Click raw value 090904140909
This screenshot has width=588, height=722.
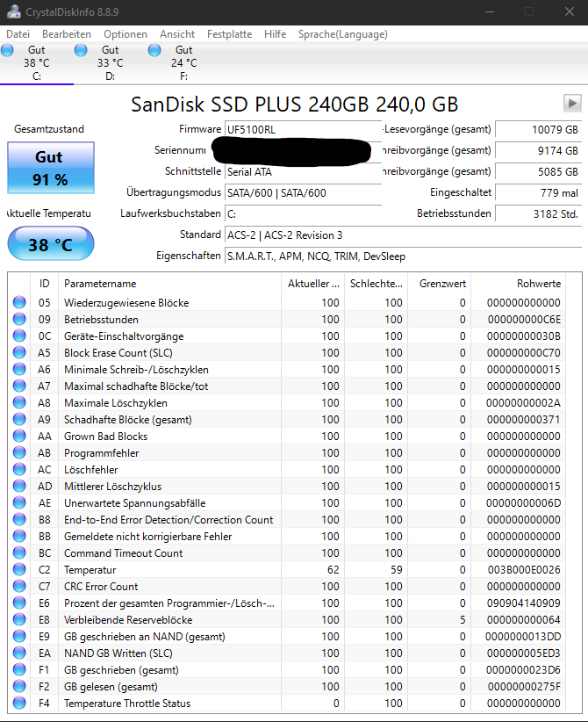[524, 603]
